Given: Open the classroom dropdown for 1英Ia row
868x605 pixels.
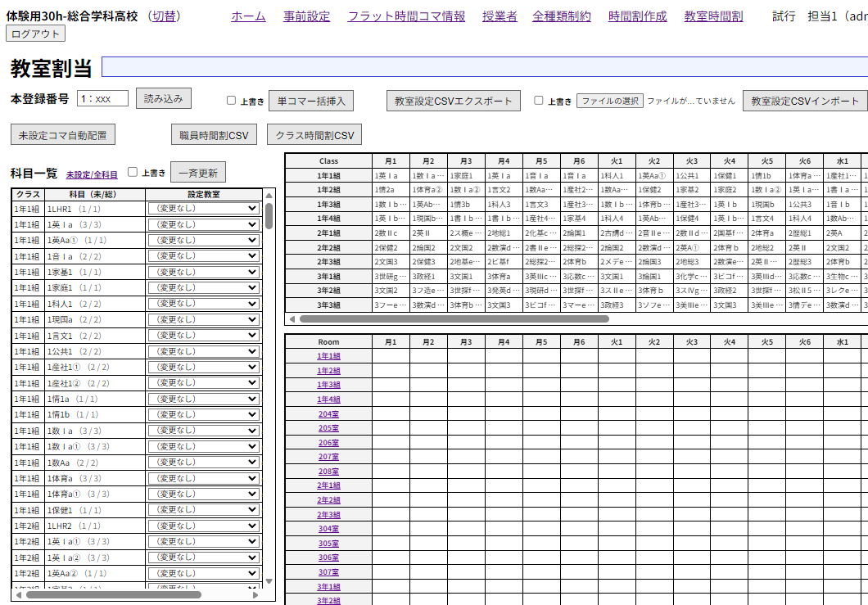Looking at the screenshot, I should (x=203, y=224).
